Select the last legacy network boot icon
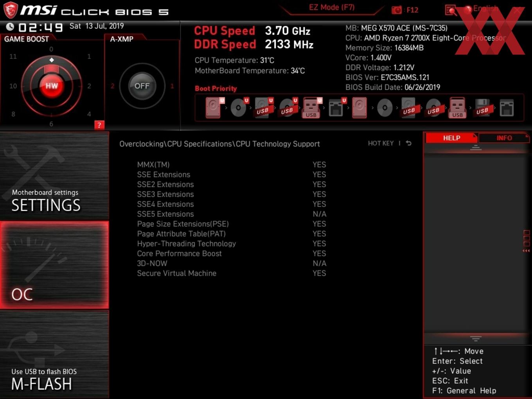Screen dimensions: 532x399 point(507,108)
